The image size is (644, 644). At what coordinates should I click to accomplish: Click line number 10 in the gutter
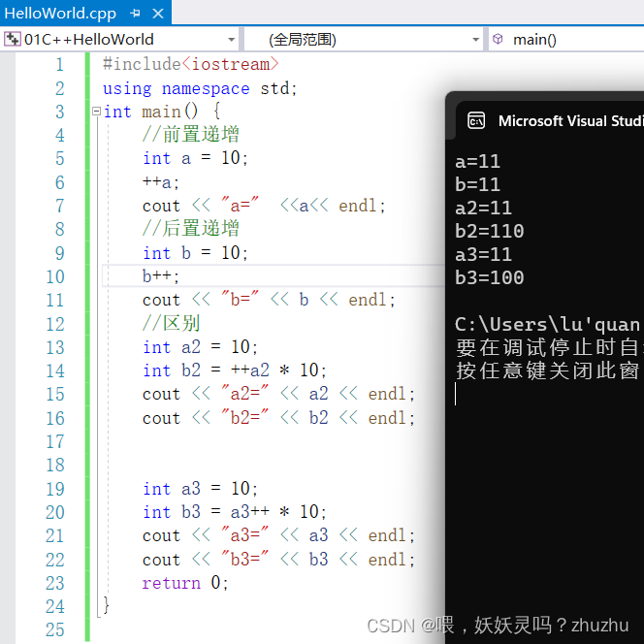click(55, 276)
